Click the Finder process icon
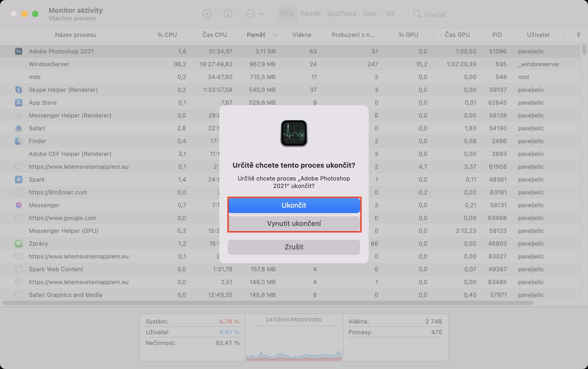This screenshot has height=369, width=588. pos(18,141)
